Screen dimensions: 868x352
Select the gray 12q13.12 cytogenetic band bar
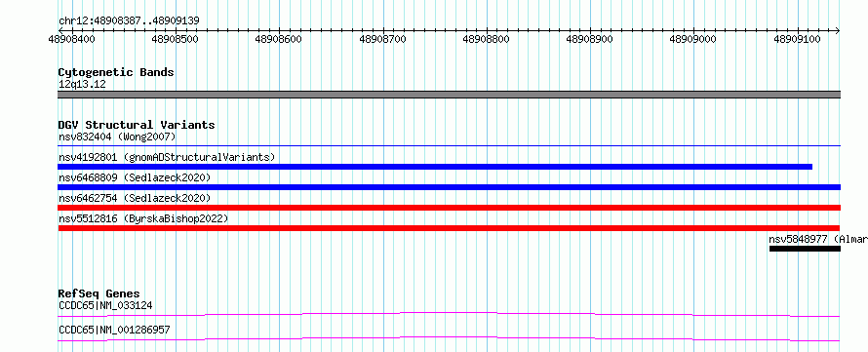[449, 95]
